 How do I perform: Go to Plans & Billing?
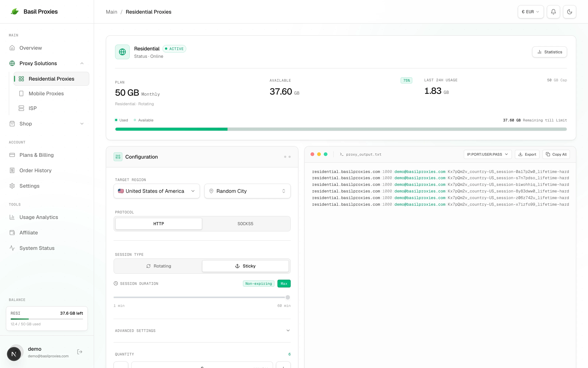click(47, 155)
